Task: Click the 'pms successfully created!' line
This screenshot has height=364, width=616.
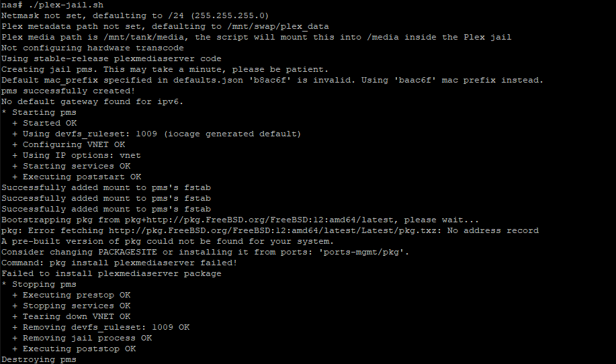Action: click(68, 91)
